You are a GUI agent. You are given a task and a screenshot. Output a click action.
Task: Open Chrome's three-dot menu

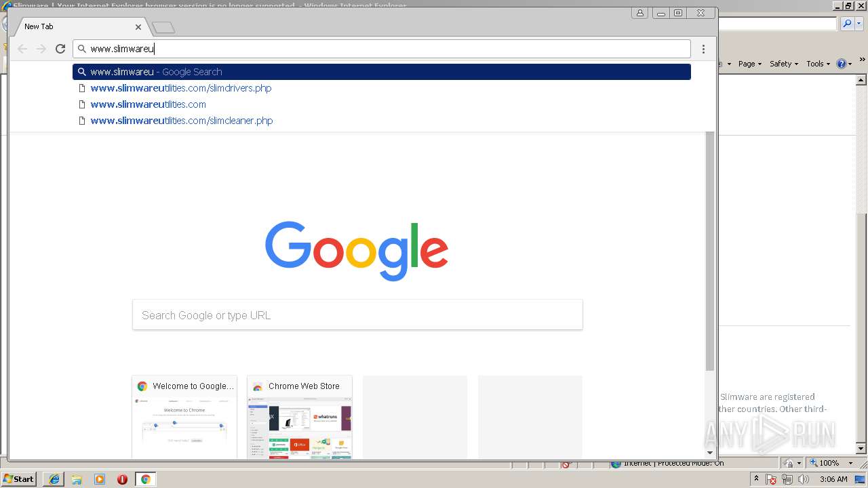(703, 49)
